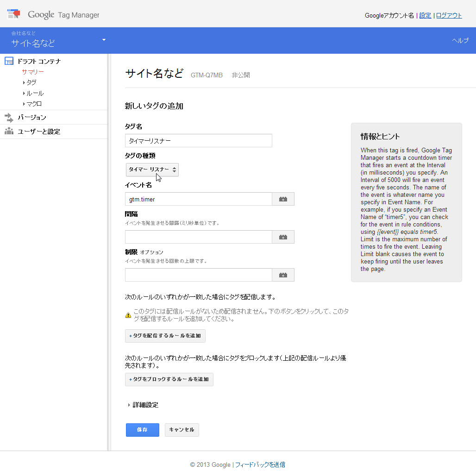Click the 保存 button
This screenshot has height=471, width=476.
(142, 430)
